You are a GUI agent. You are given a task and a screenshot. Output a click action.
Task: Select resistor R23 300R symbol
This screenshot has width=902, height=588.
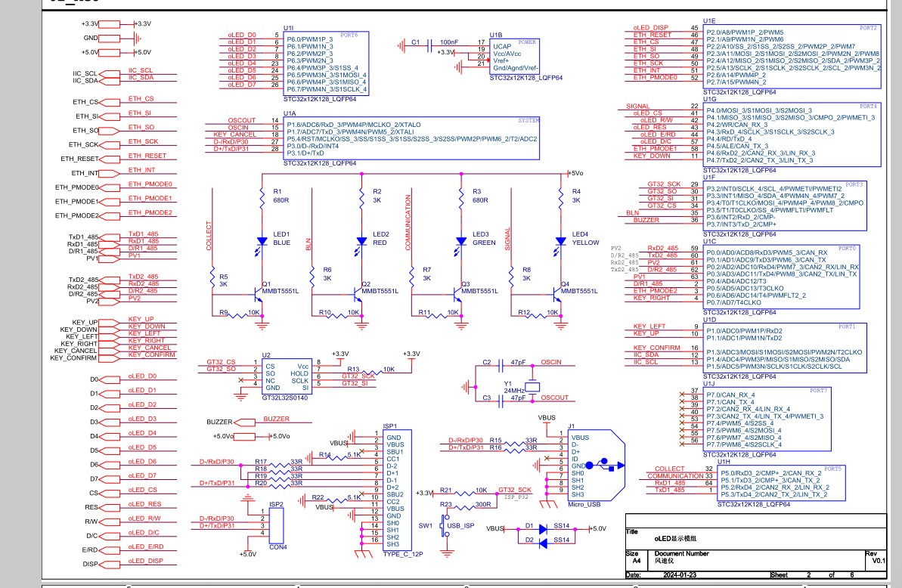pyautogui.click(x=464, y=508)
